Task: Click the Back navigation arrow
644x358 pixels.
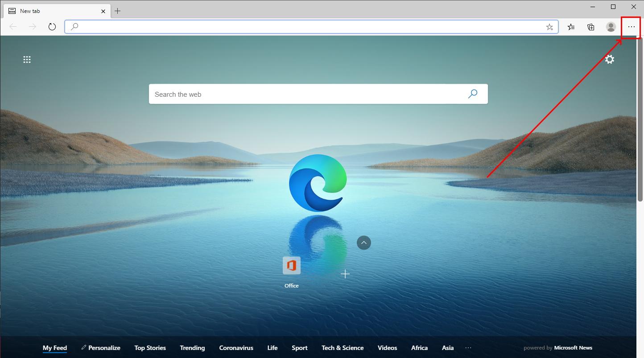Action: (13, 27)
